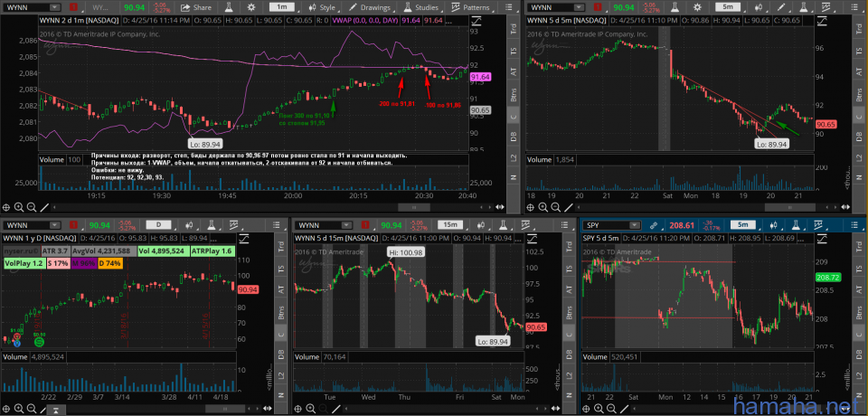Expand the WYNN symbol dropdown in the 15m chart

[345, 225]
